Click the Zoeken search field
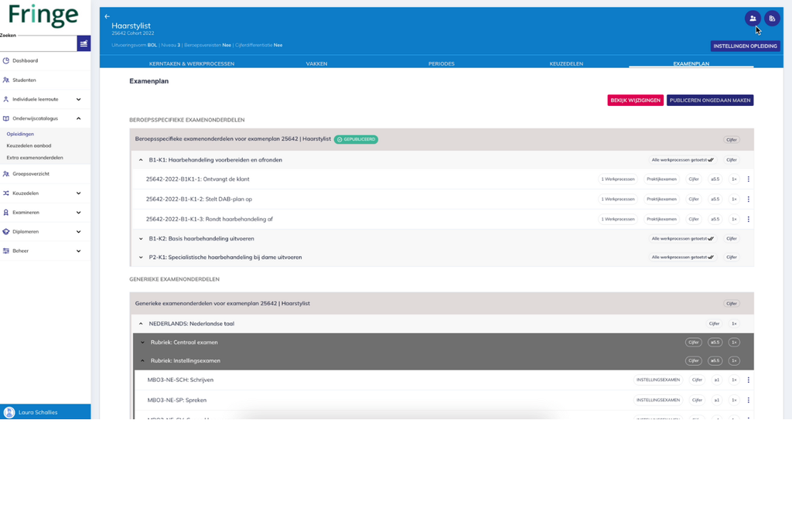 [38, 44]
